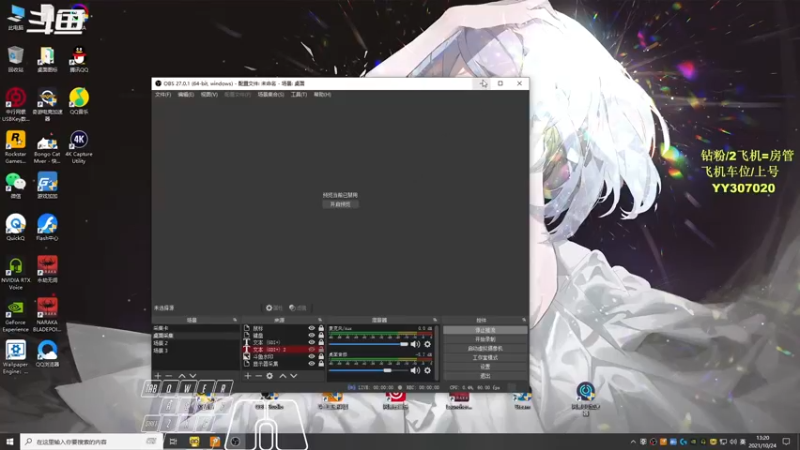
Task: Open the Wallpaper Engine desktop icon
Action: coord(15,358)
